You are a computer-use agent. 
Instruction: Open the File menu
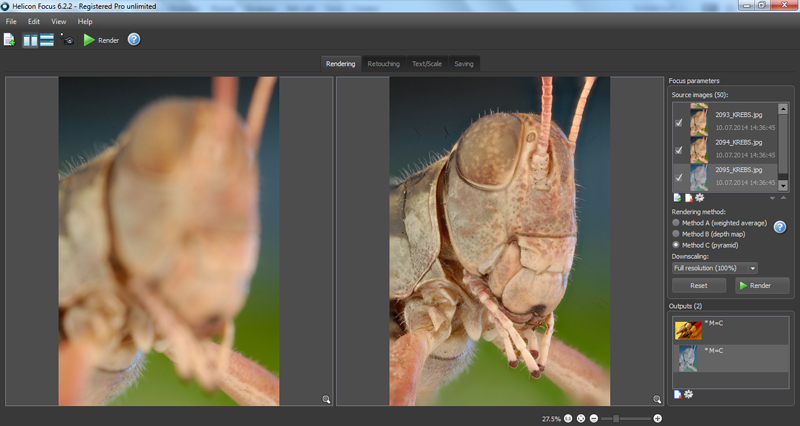coord(11,21)
